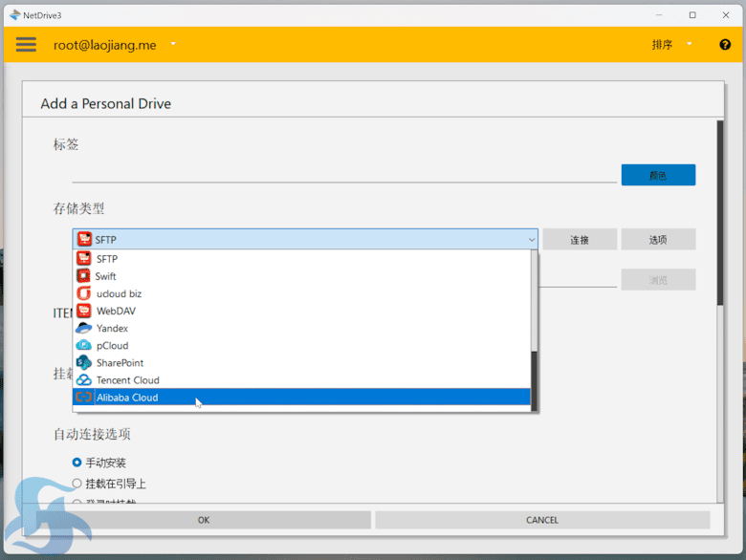Open the hamburger menu icon
Image resolution: width=746 pixels, height=560 pixels.
[x=26, y=44]
